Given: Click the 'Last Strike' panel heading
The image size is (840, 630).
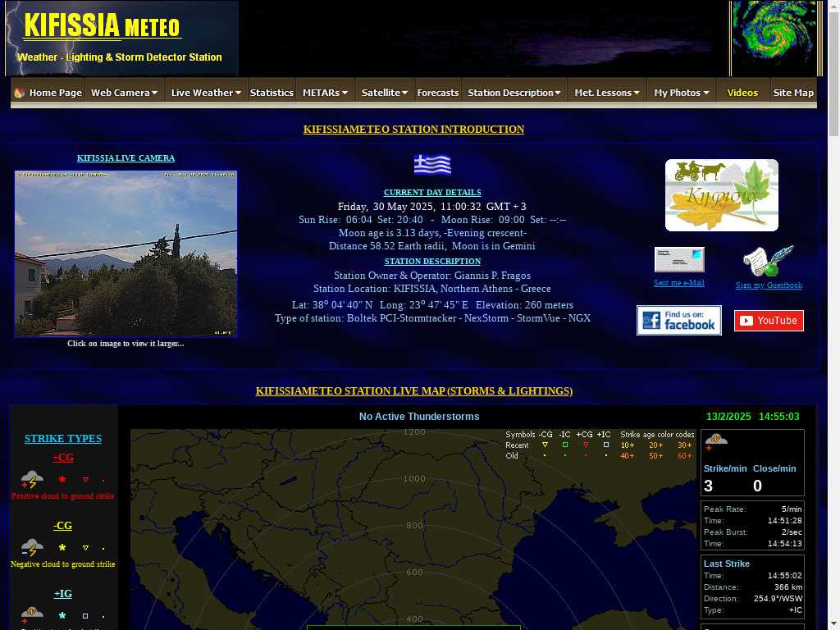Looking at the screenshot, I should click(727, 564).
